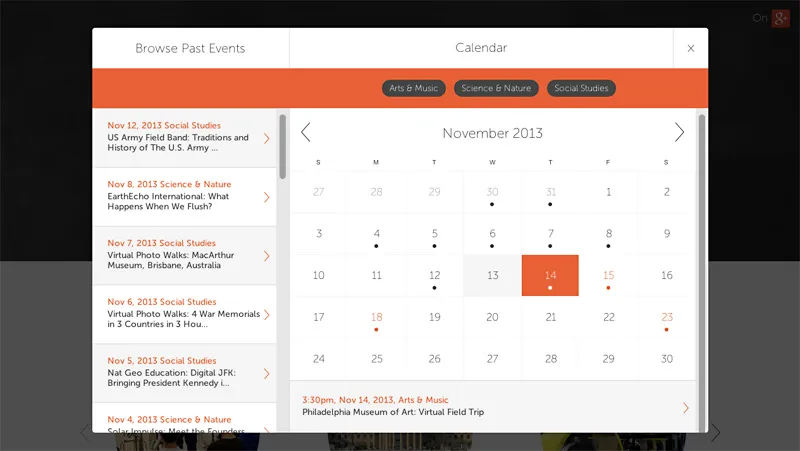Advance calendar to next month
The height and width of the screenshot is (451, 800).
(x=679, y=132)
